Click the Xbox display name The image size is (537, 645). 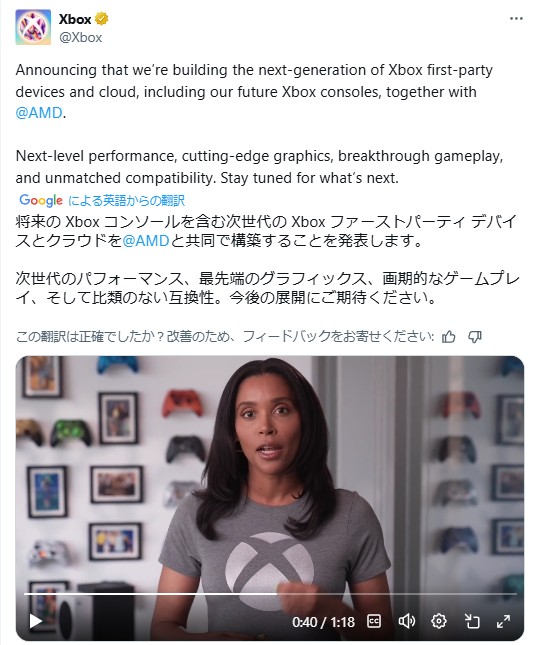point(75,19)
